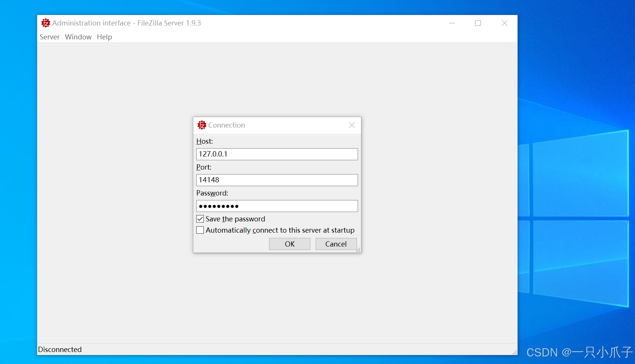Click the resize grip of Connection dialog

click(358, 250)
